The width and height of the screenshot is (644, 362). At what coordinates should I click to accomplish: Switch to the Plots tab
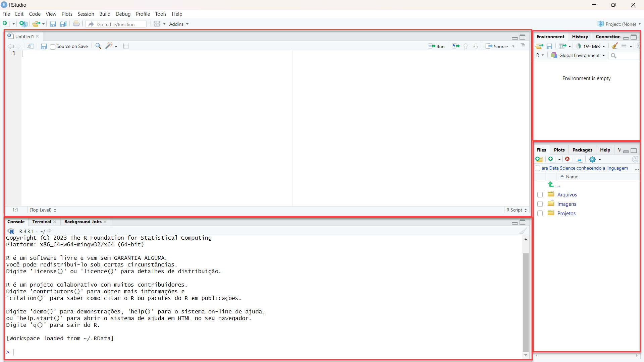[x=559, y=150]
